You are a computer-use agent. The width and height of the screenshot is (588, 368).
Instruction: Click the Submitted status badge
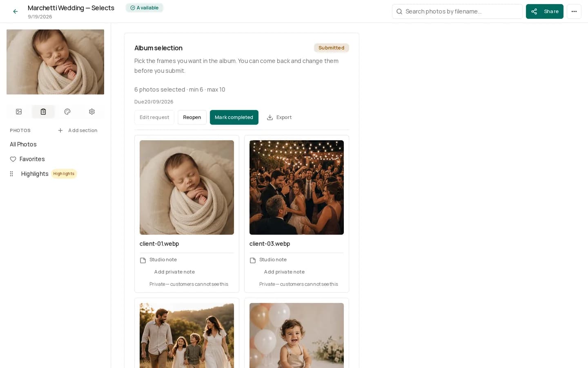click(x=332, y=48)
